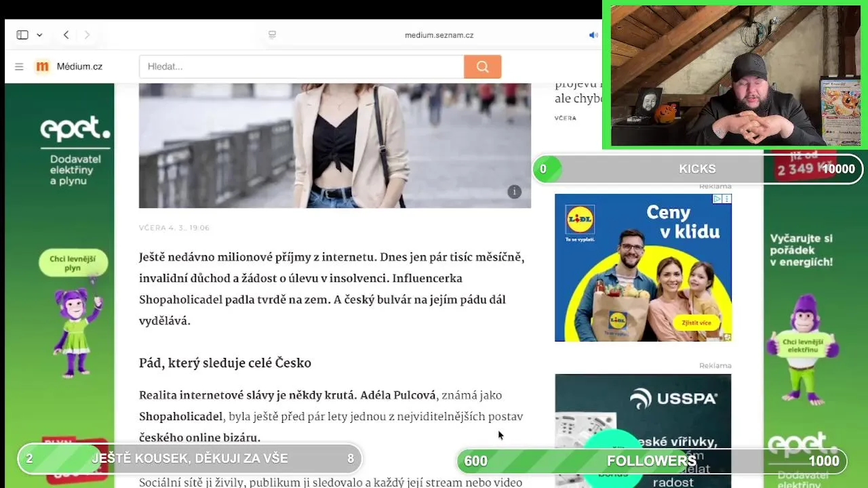The width and height of the screenshot is (868, 488).
Task: Click the webcam overlay video
Action: coord(735,75)
